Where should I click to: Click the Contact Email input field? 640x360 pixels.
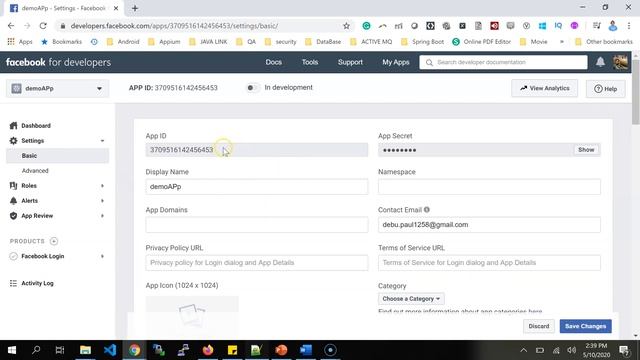[489, 224]
